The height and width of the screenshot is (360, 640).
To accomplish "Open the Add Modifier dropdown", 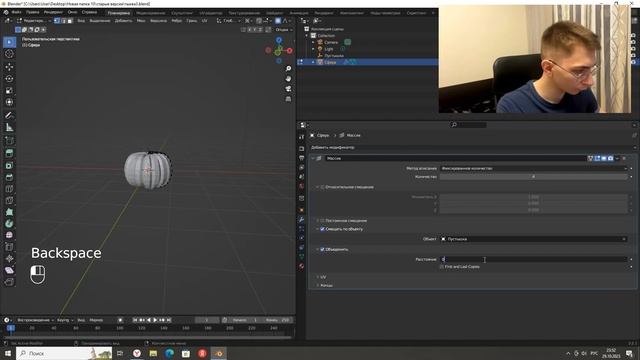I will coord(473,147).
